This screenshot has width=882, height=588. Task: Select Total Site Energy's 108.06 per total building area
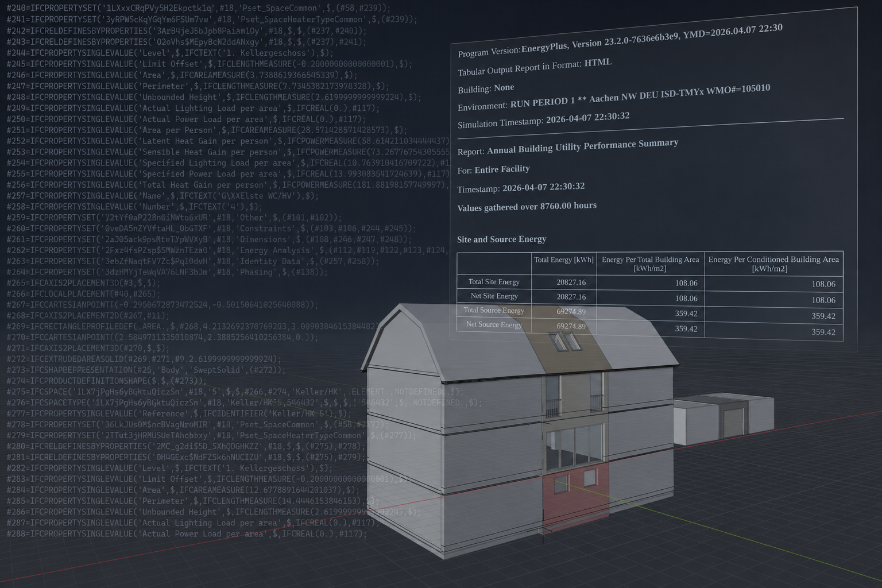click(x=686, y=283)
